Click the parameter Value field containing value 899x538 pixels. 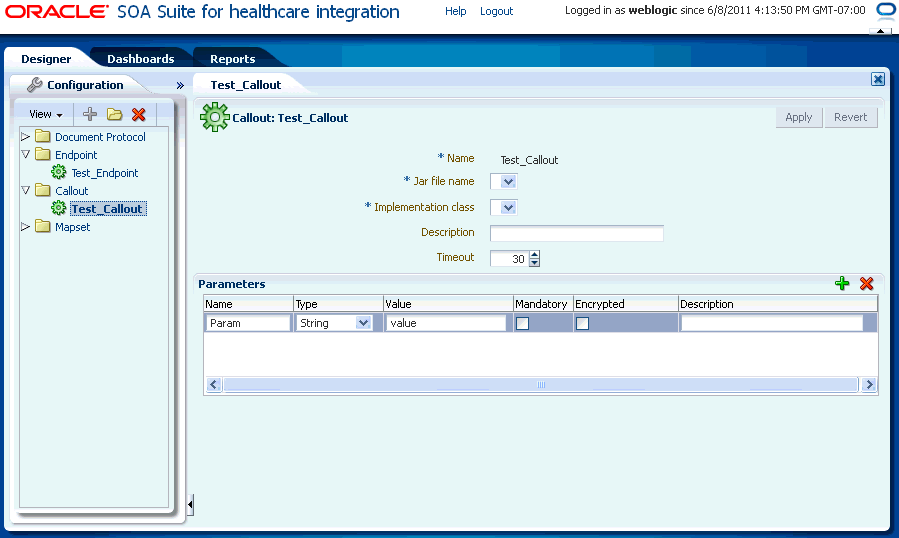click(x=446, y=323)
